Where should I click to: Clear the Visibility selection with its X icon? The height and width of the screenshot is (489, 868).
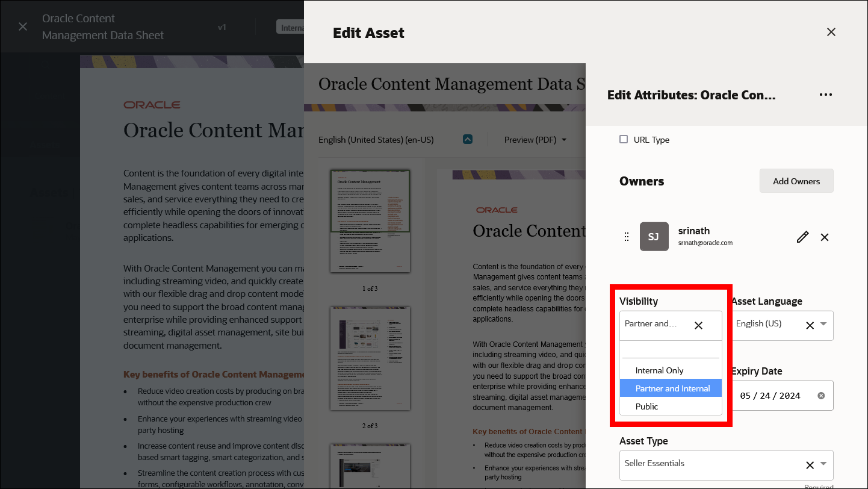698,325
